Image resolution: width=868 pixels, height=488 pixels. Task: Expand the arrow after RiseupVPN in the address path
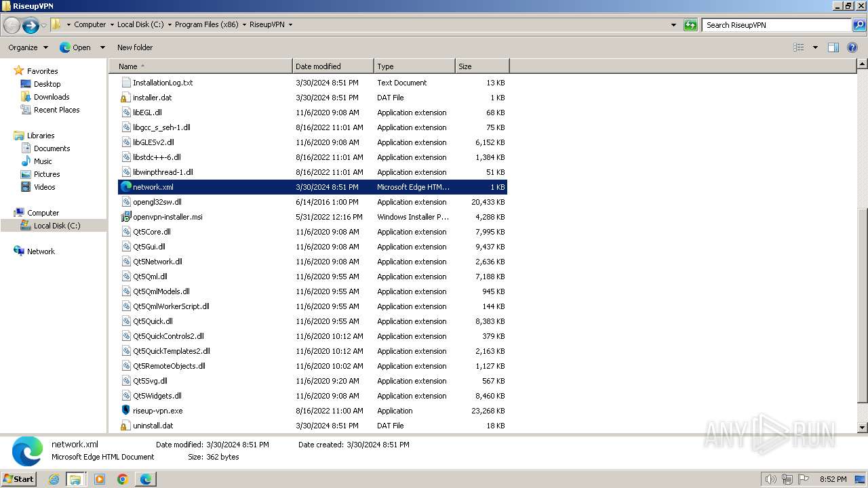(x=290, y=24)
